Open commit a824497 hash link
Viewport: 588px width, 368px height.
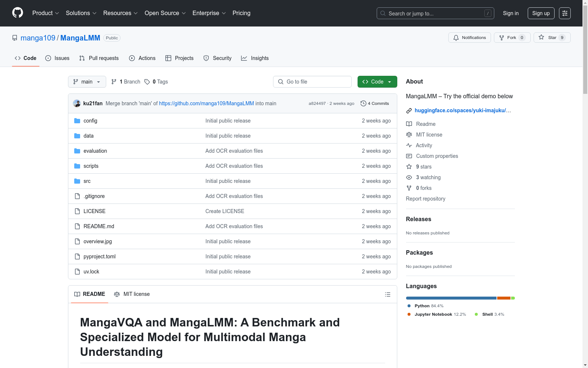click(317, 103)
